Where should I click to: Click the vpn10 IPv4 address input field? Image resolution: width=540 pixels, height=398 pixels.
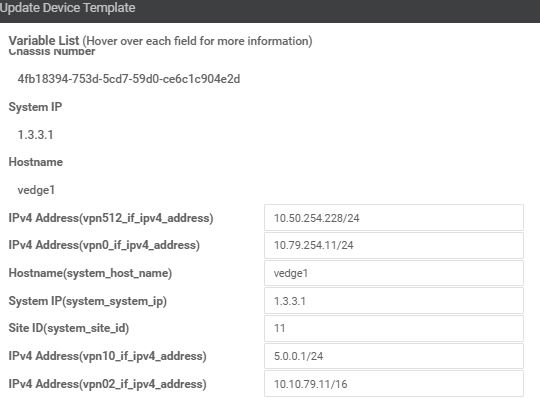[x=394, y=356]
